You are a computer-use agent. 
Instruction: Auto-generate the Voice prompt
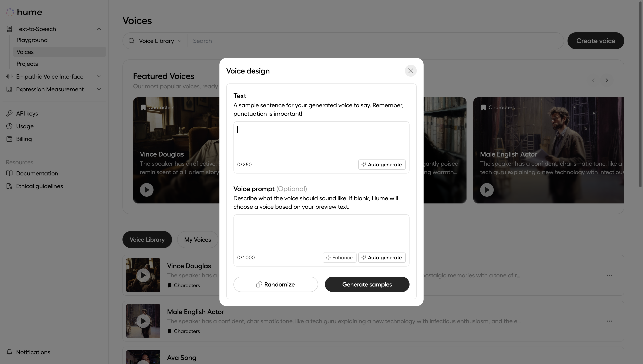click(x=382, y=258)
